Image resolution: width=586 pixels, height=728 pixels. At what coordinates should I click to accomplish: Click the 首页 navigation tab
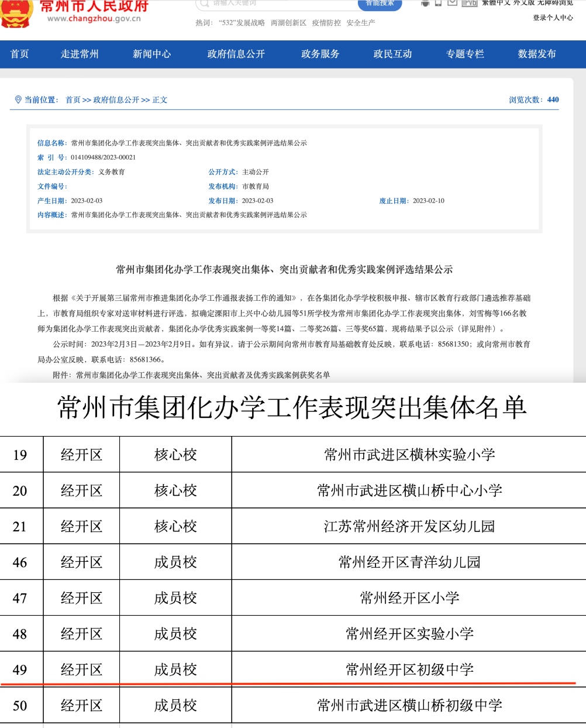(x=20, y=54)
